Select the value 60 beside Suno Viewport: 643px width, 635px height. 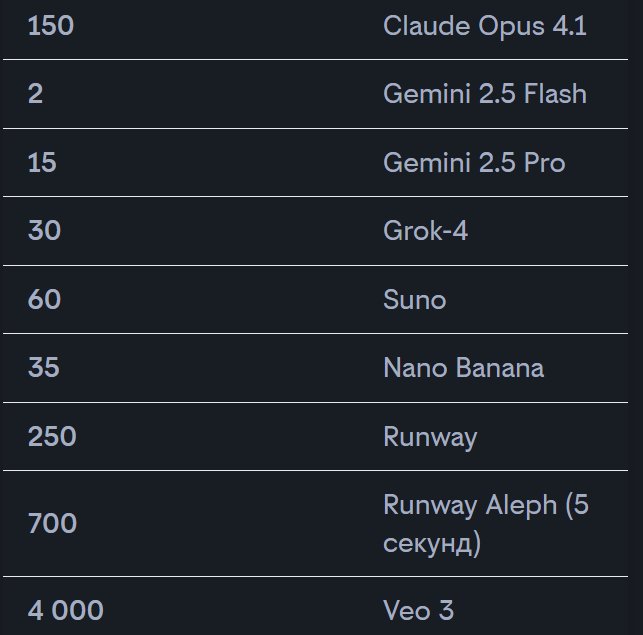pos(44,299)
